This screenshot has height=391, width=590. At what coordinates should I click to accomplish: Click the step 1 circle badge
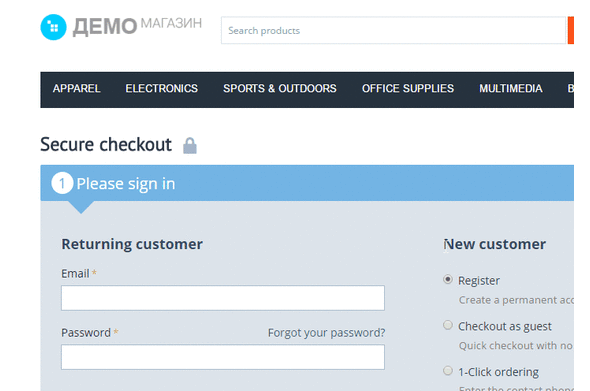(x=62, y=183)
